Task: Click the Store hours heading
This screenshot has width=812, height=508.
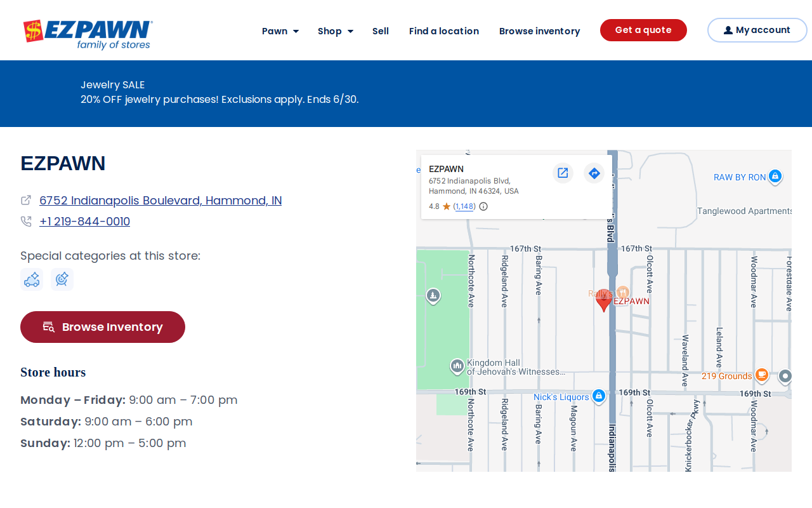Action: pyautogui.click(x=53, y=372)
